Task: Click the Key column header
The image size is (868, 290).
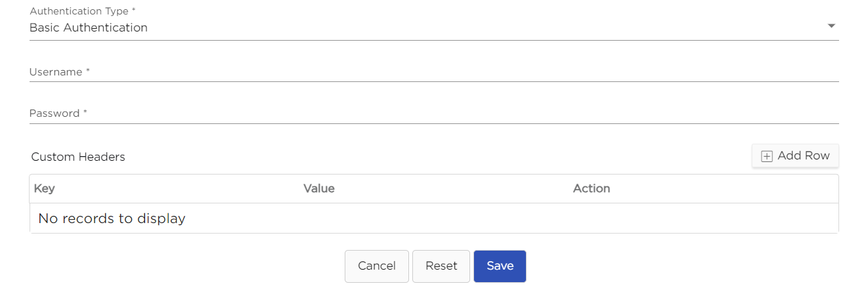Action: 45,188
